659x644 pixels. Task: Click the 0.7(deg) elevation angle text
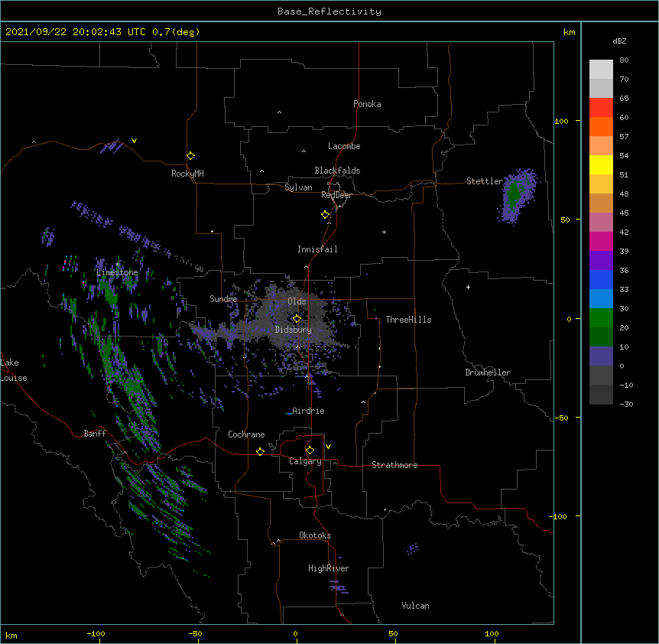(x=176, y=32)
